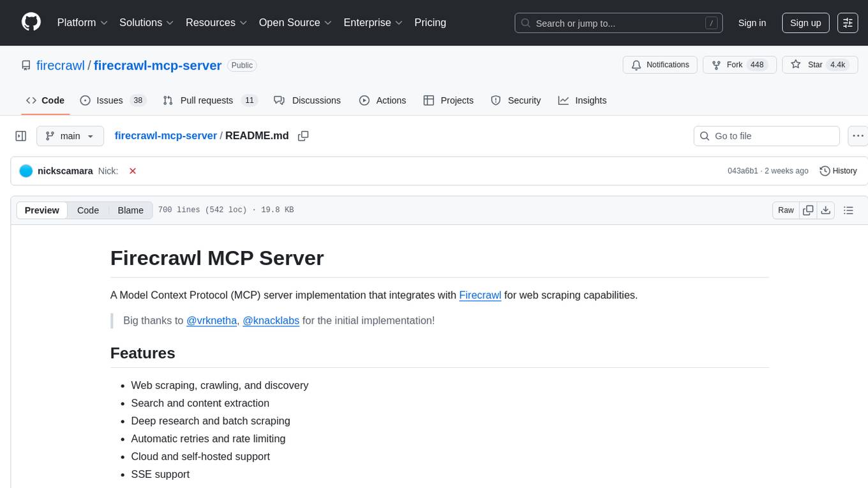Open the @vrknetha profile link
This screenshot has width=868, height=488.
click(x=211, y=321)
